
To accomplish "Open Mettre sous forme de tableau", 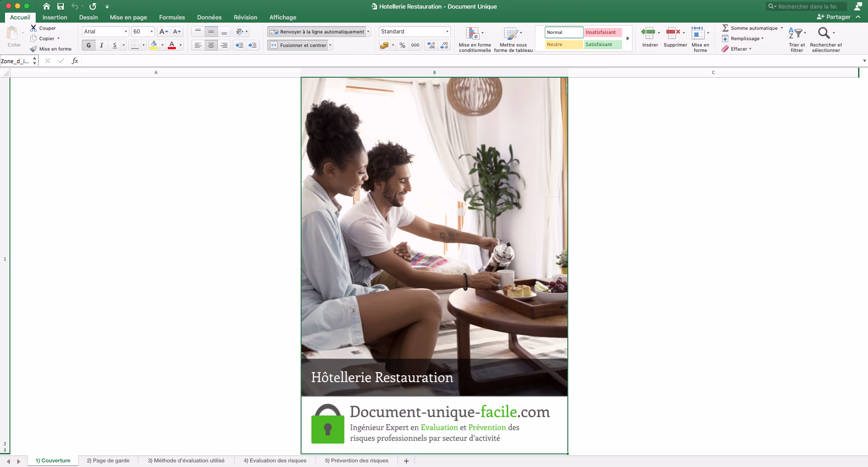I will coord(513,40).
